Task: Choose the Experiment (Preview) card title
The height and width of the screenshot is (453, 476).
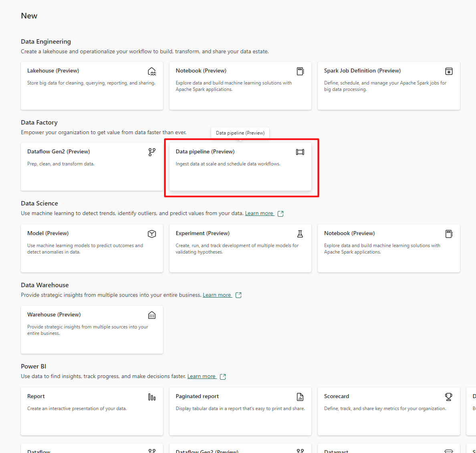Action: tap(202, 234)
